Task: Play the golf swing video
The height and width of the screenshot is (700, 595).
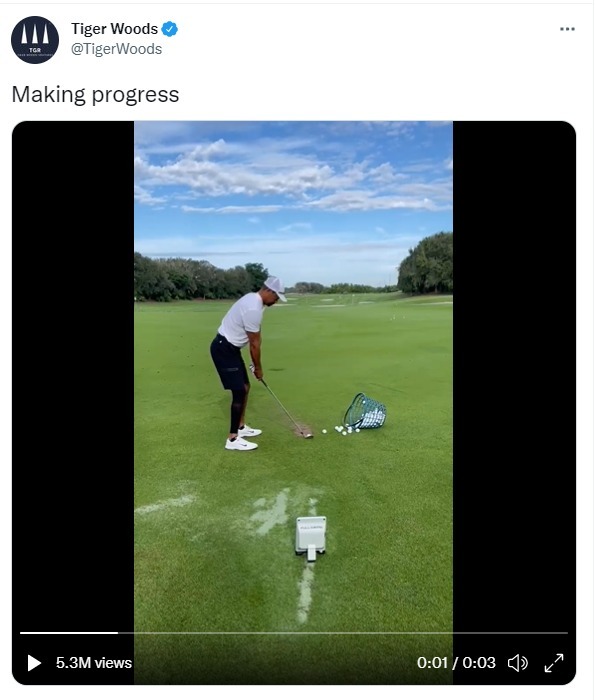Action: click(34, 662)
